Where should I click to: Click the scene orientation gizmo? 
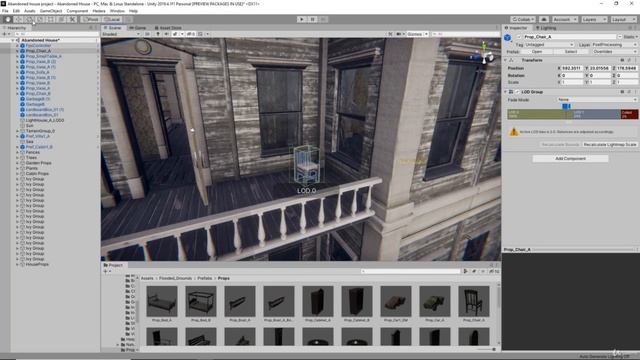pos(484,54)
